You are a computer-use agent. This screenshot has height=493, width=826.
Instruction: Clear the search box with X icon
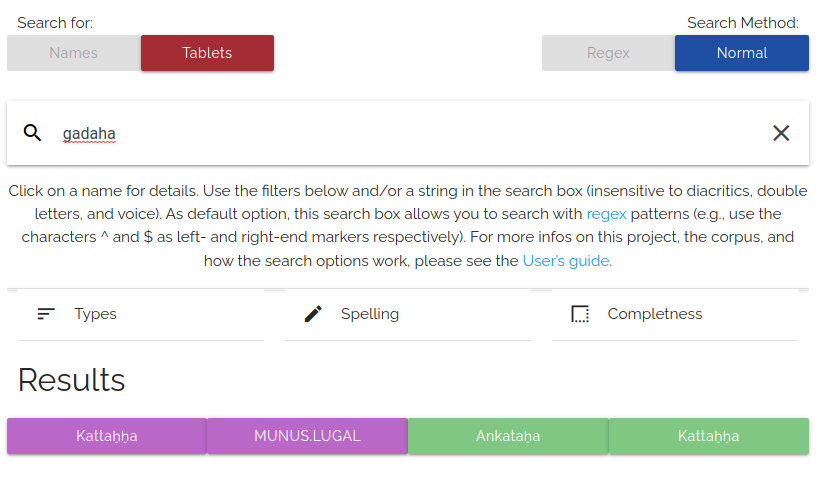pyautogui.click(x=781, y=133)
